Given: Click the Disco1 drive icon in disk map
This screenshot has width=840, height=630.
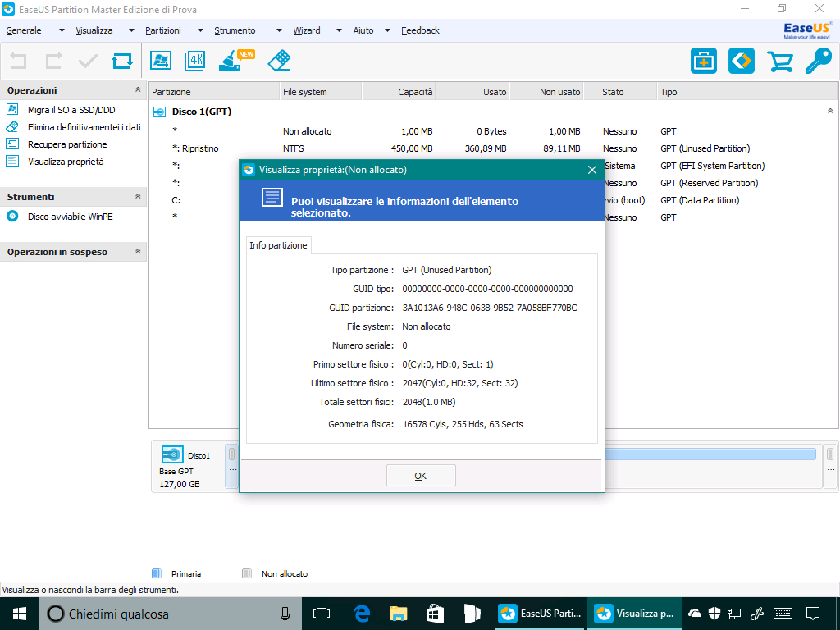Looking at the screenshot, I should tap(172, 454).
